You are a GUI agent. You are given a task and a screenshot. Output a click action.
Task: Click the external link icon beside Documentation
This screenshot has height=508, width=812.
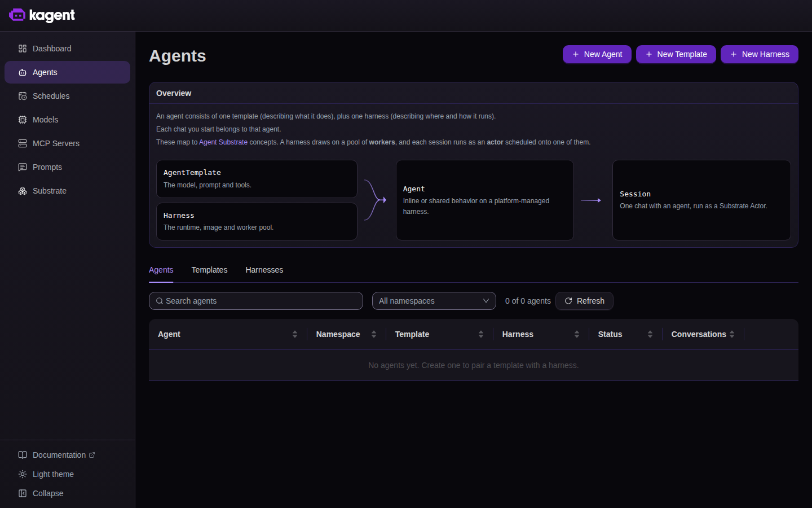coord(92,455)
